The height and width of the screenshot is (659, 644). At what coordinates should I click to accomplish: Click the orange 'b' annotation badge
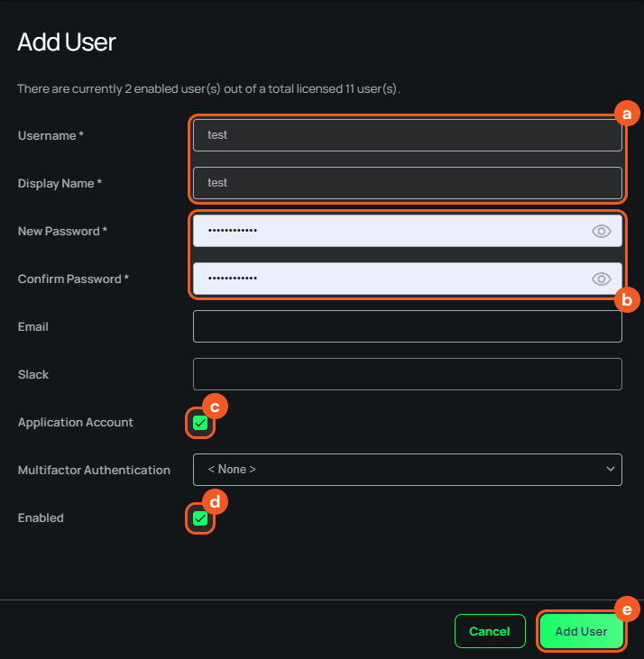click(x=626, y=298)
